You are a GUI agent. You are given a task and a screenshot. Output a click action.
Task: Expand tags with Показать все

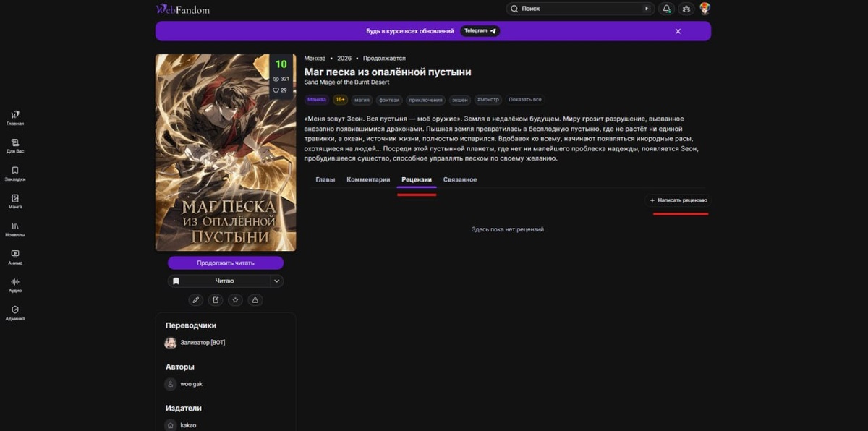click(524, 100)
